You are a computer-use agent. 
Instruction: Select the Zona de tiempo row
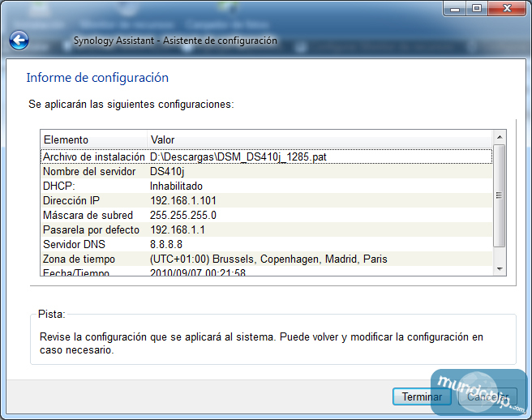pos(266,259)
